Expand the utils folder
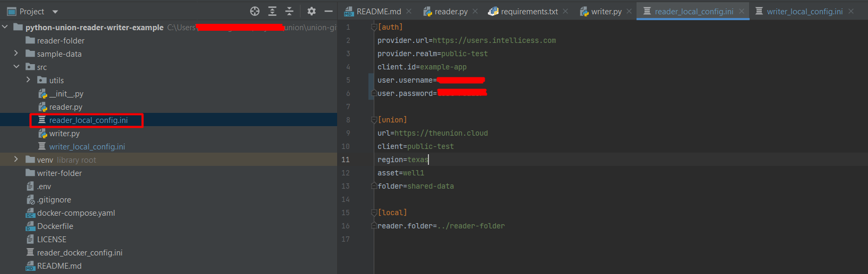The height and width of the screenshot is (274, 868). 28,80
